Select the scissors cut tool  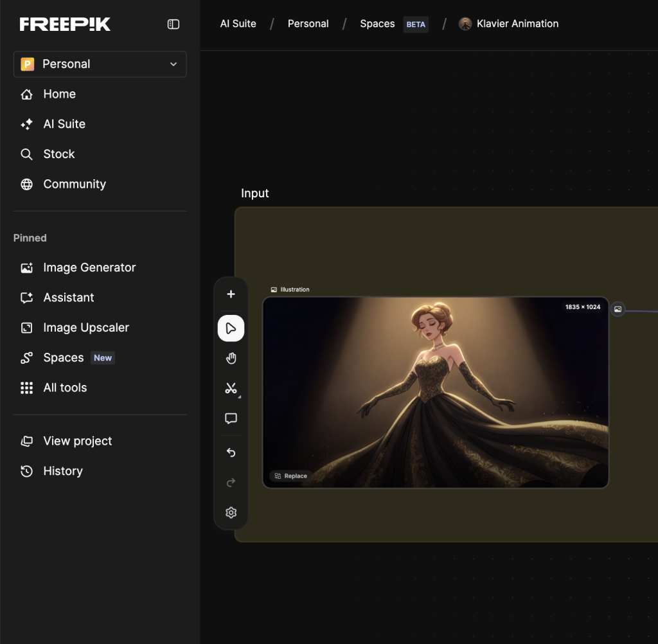pos(231,388)
